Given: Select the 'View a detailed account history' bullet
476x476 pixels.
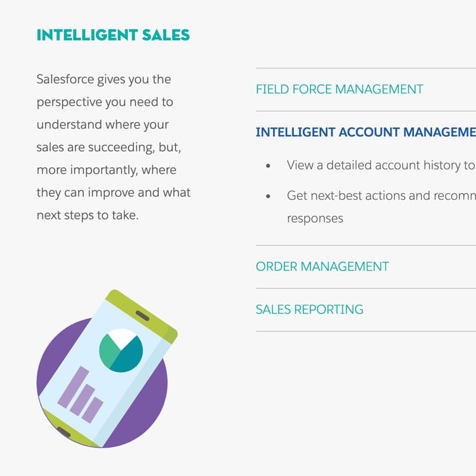Looking at the screenshot, I should (x=381, y=165).
